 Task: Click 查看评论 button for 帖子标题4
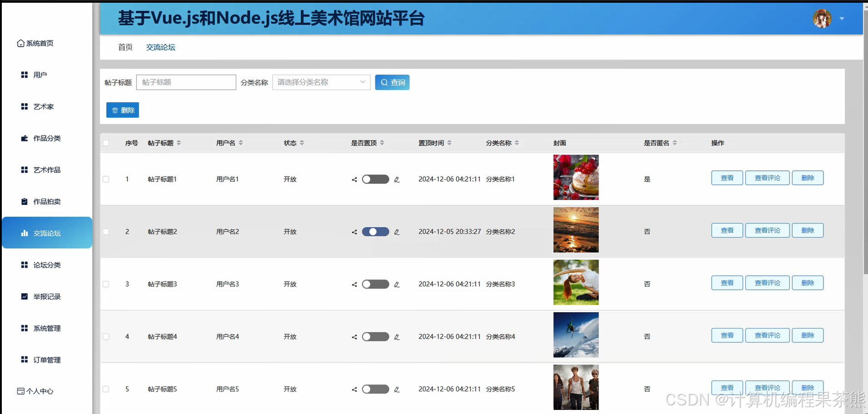(x=767, y=335)
